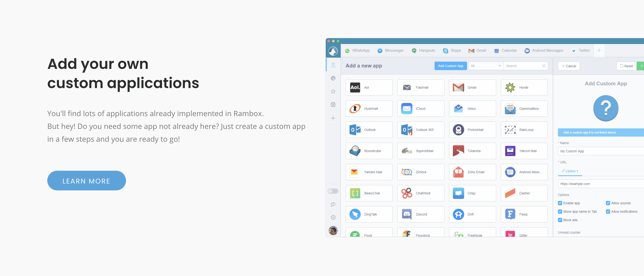Click the URL field https://example.com
Viewport: 644px width, 276px height.
601,184
